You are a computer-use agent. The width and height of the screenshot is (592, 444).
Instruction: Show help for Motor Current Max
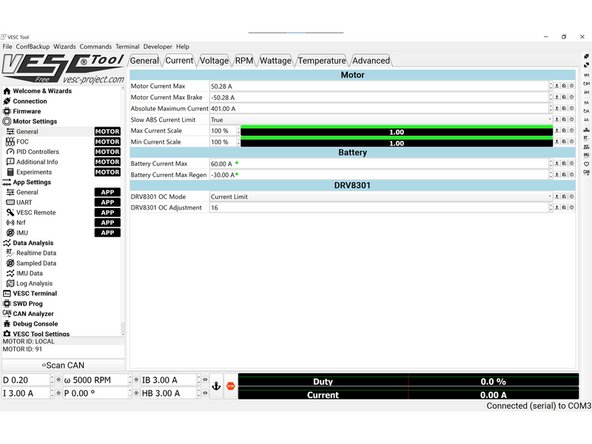pos(571,86)
